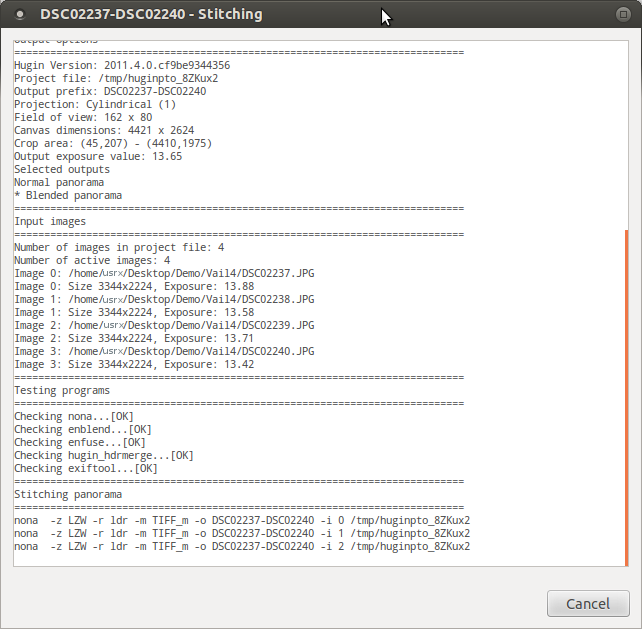Click the Cancel button
This screenshot has width=642, height=629.
588,604
